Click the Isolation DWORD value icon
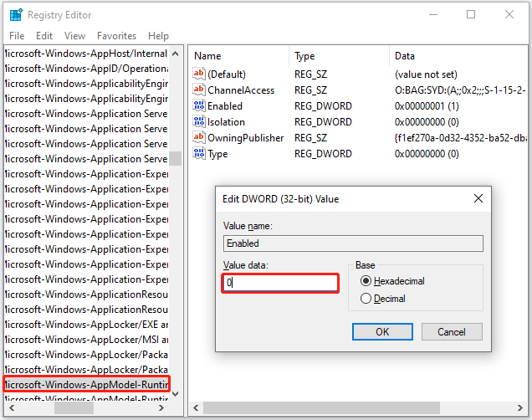This screenshot has height=420, width=532. click(199, 121)
